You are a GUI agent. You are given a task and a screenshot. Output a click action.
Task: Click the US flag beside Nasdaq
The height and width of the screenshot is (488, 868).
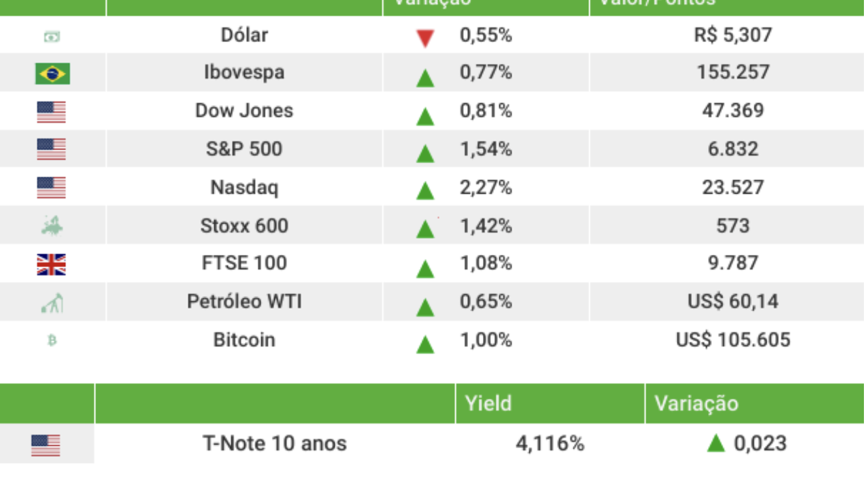(52, 187)
